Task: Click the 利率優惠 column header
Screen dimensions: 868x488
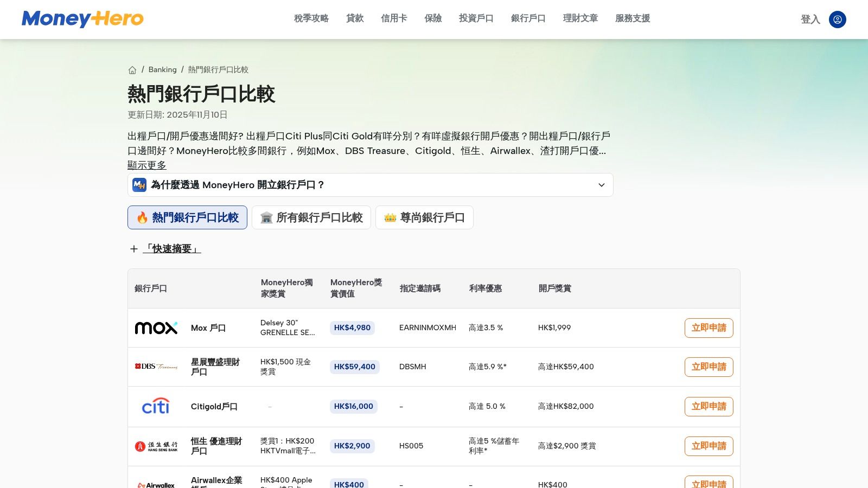Action: click(486, 288)
